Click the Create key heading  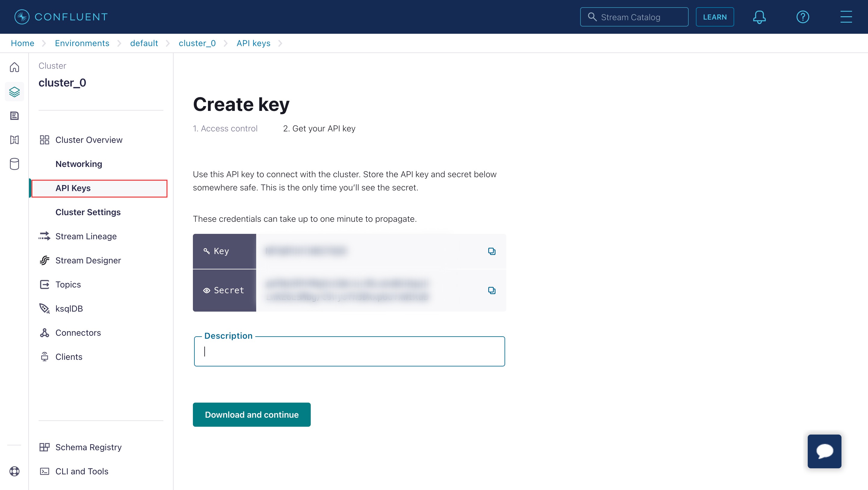241,105
